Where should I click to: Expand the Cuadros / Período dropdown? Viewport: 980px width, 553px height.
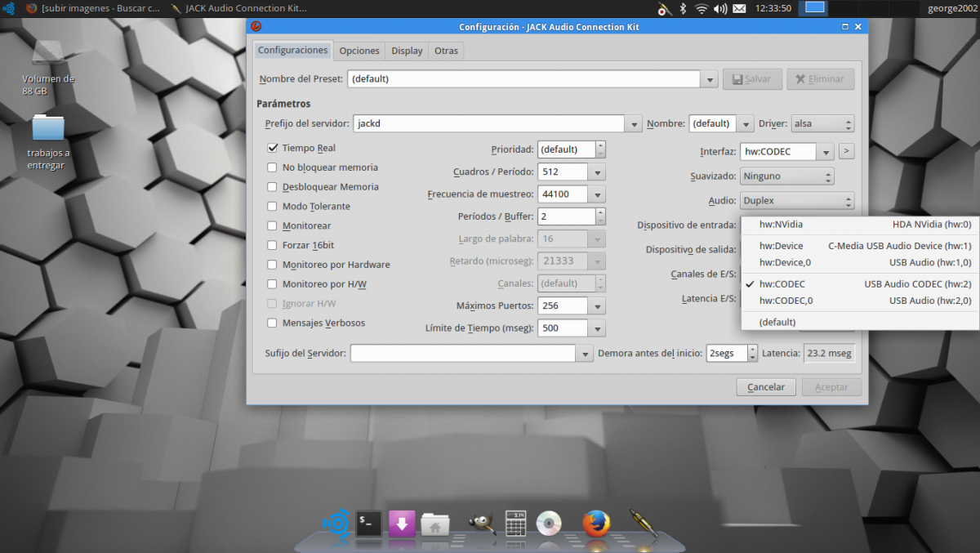[598, 172]
